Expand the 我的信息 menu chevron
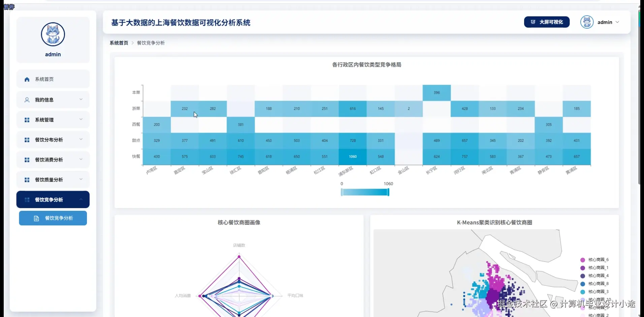The image size is (644, 317). [81, 99]
